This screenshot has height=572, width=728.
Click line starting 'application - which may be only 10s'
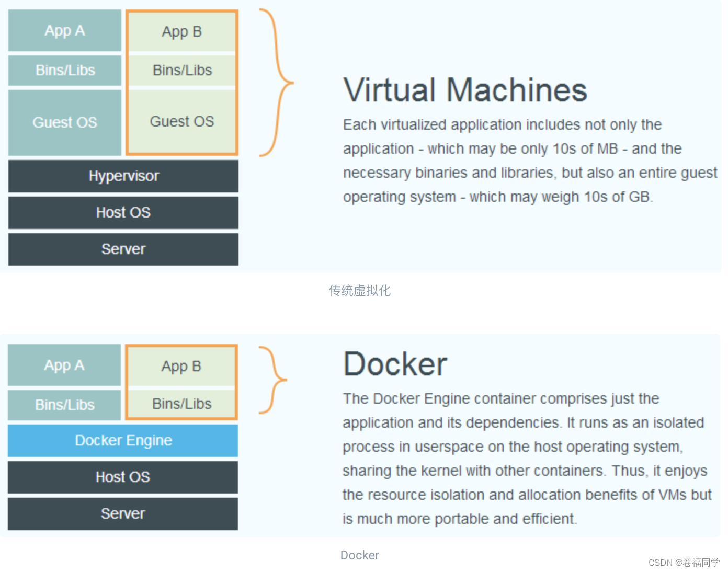pyautogui.click(x=513, y=149)
